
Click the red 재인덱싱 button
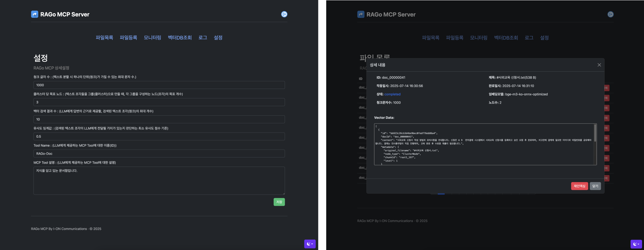pyautogui.click(x=579, y=186)
